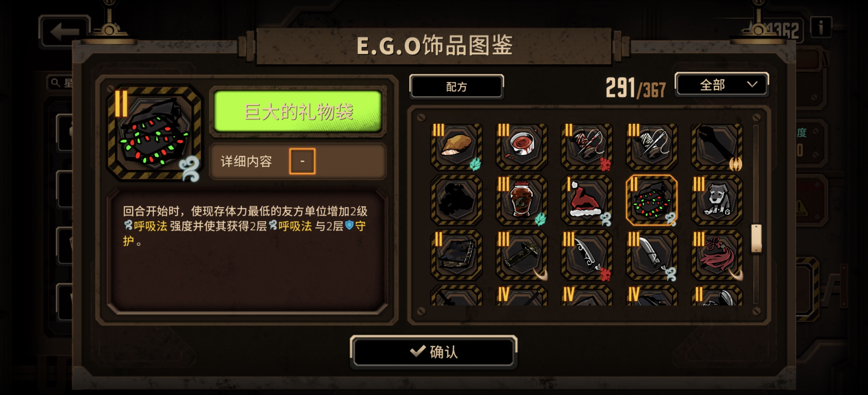Select the gray puppy gift icon
868x395 pixels.
[717, 200]
